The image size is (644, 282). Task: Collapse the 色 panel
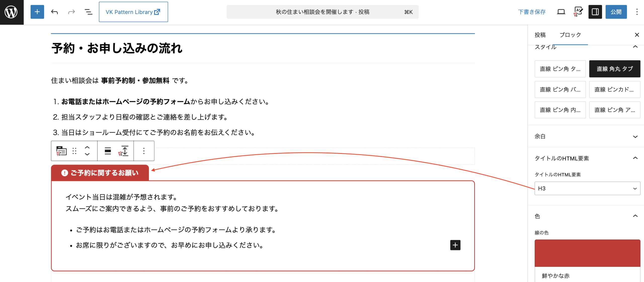586,216
